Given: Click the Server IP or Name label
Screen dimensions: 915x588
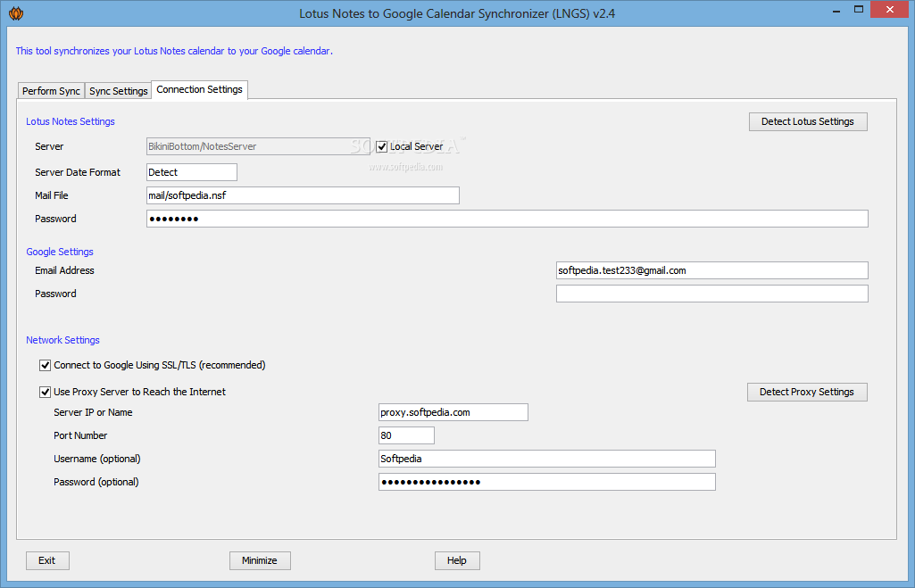Looking at the screenshot, I should tap(93, 412).
